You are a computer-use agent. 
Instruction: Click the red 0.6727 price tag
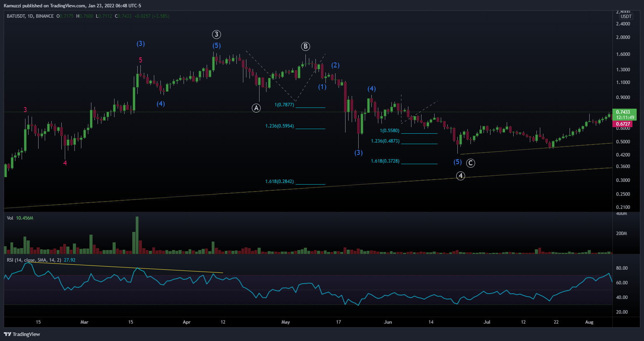(623, 124)
